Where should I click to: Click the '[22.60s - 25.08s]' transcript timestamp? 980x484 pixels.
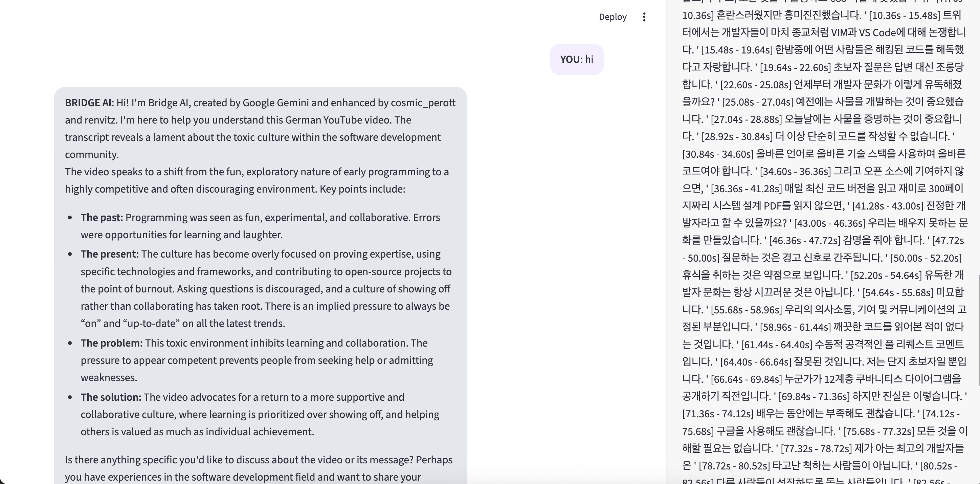[x=755, y=85]
